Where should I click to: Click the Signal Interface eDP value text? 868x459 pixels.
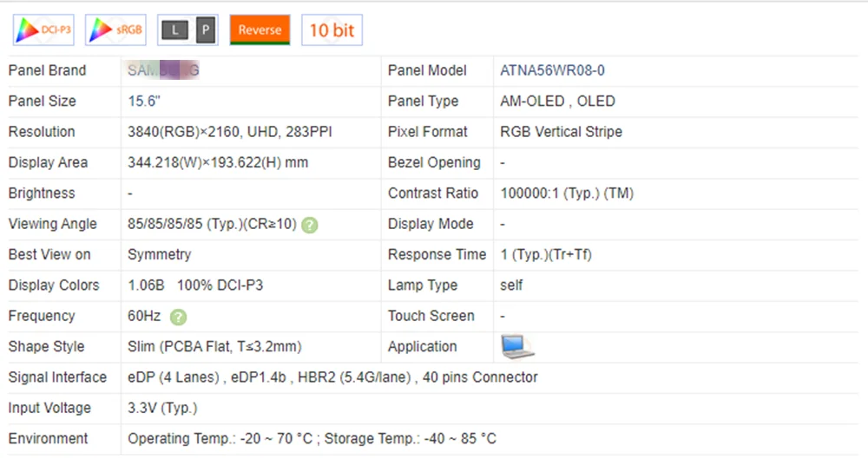[332, 377]
